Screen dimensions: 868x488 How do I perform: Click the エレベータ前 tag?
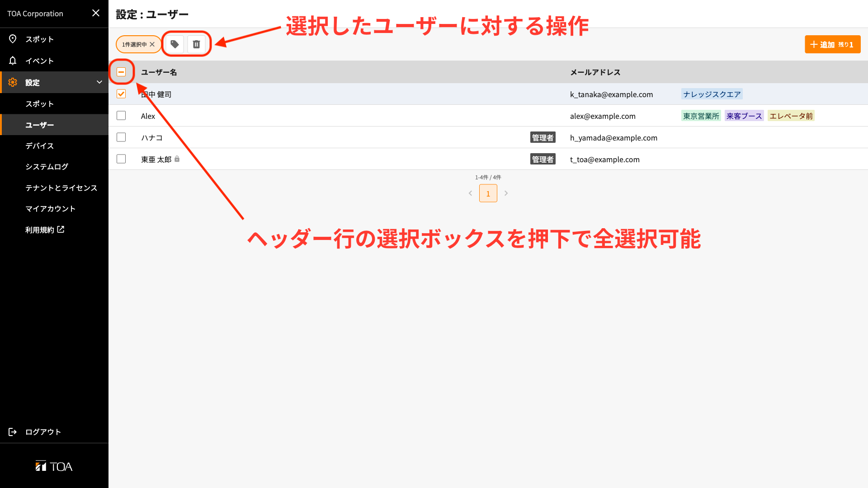[791, 116]
